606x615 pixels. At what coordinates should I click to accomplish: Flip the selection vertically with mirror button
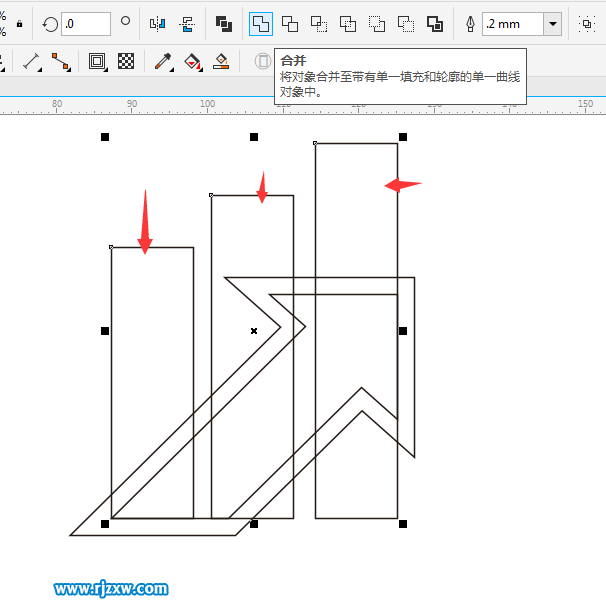coord(186,23)
